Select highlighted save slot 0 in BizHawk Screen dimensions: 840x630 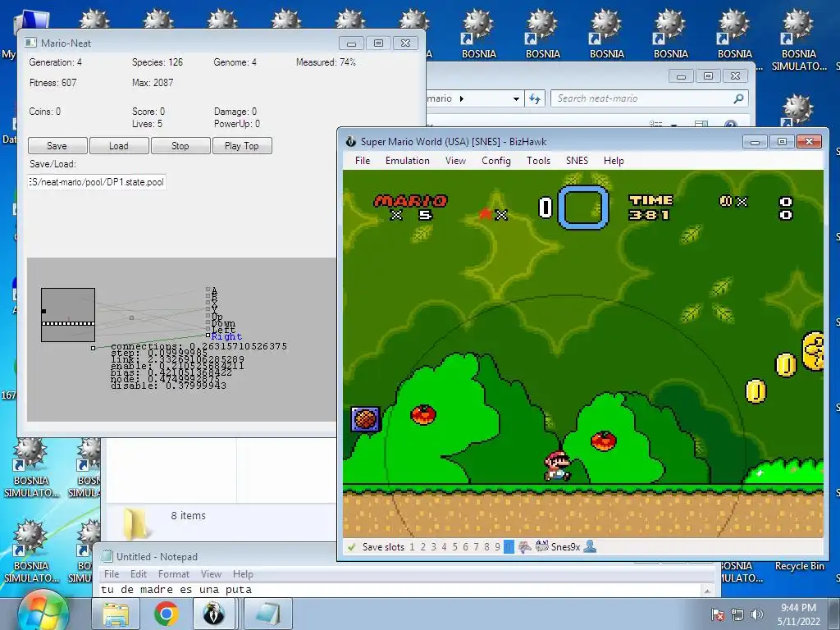509,547
